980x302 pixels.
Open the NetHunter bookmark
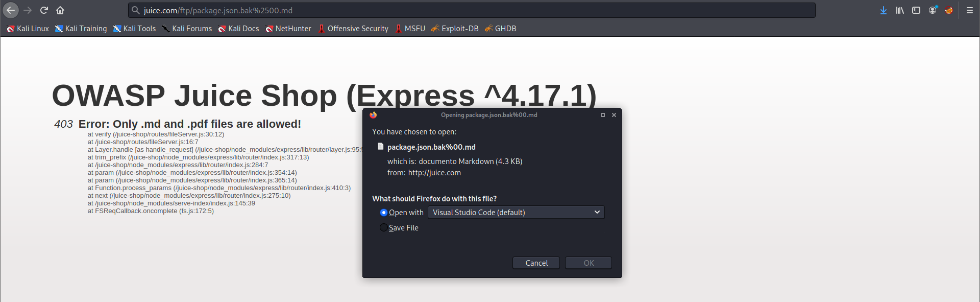click(x=288, y=29)
